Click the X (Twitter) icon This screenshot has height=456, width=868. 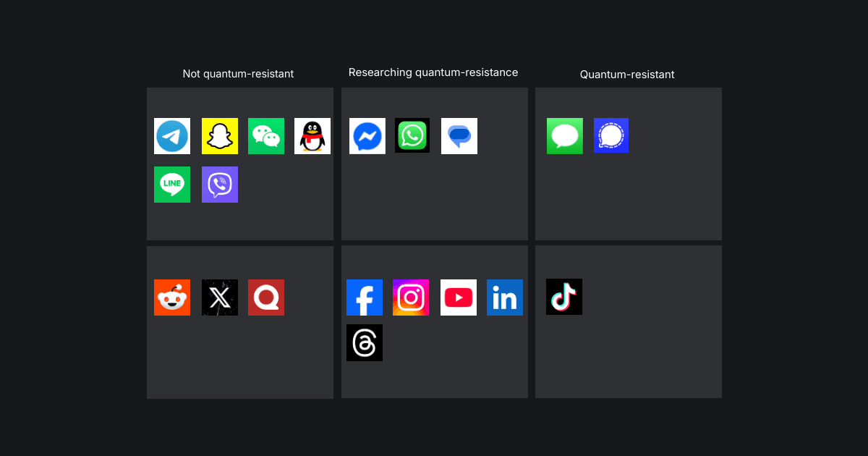click(220, 297)
